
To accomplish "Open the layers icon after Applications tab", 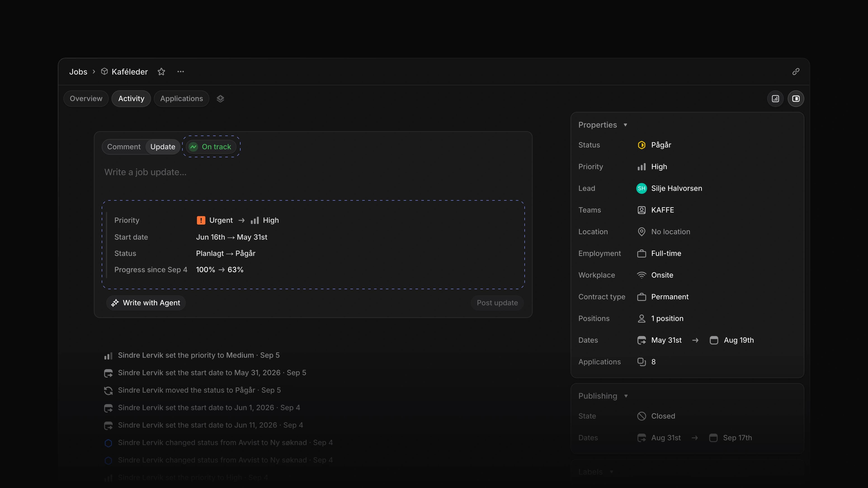I will [220, 99].
